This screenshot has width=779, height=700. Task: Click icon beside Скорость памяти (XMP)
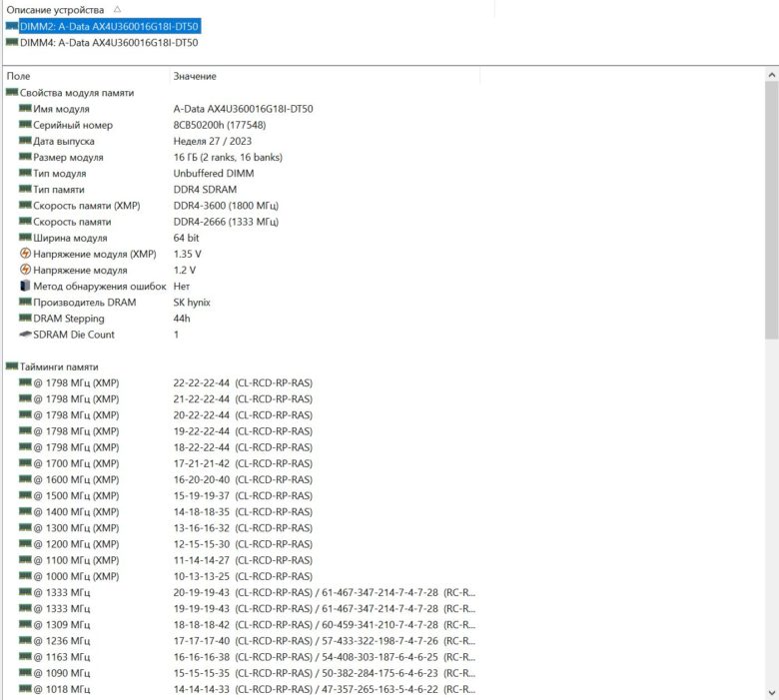(x=25, y=205)
